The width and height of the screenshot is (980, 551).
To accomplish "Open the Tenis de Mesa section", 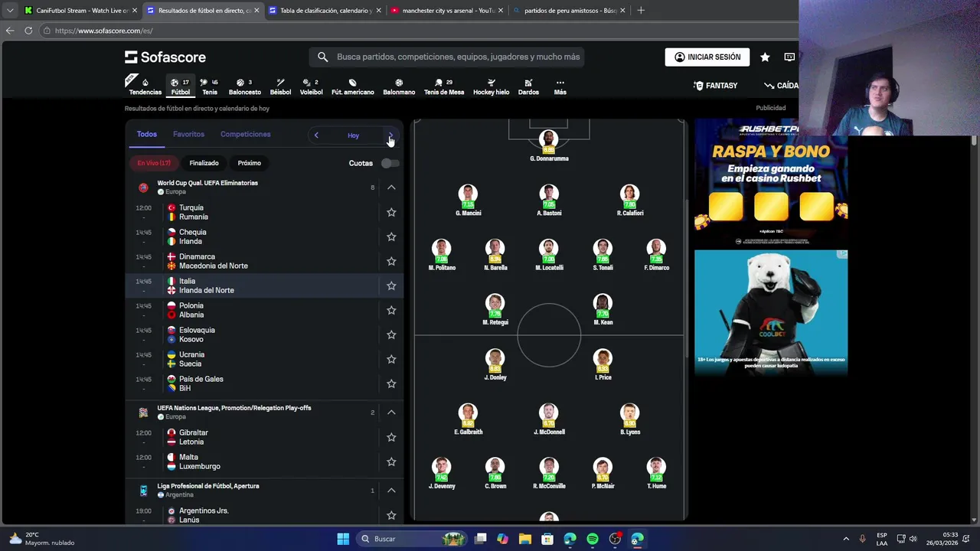I will point(444,86).
